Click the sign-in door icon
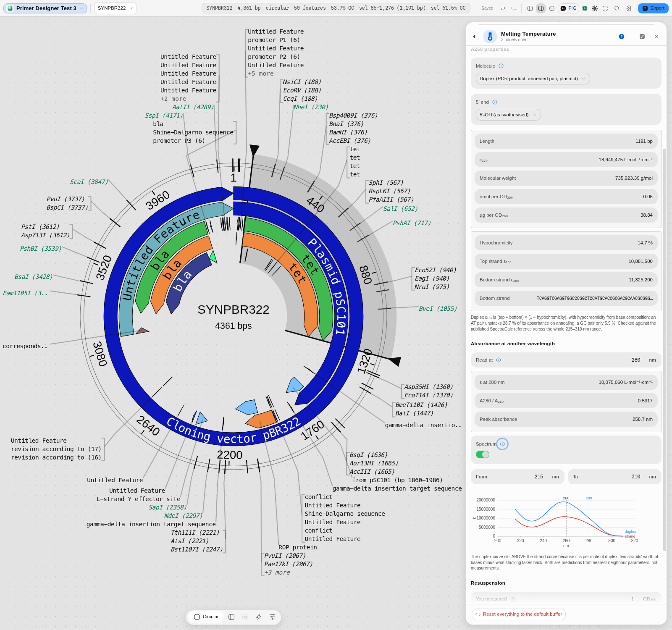672x630 pixels. pyautogui.click(x=628, y=8)
